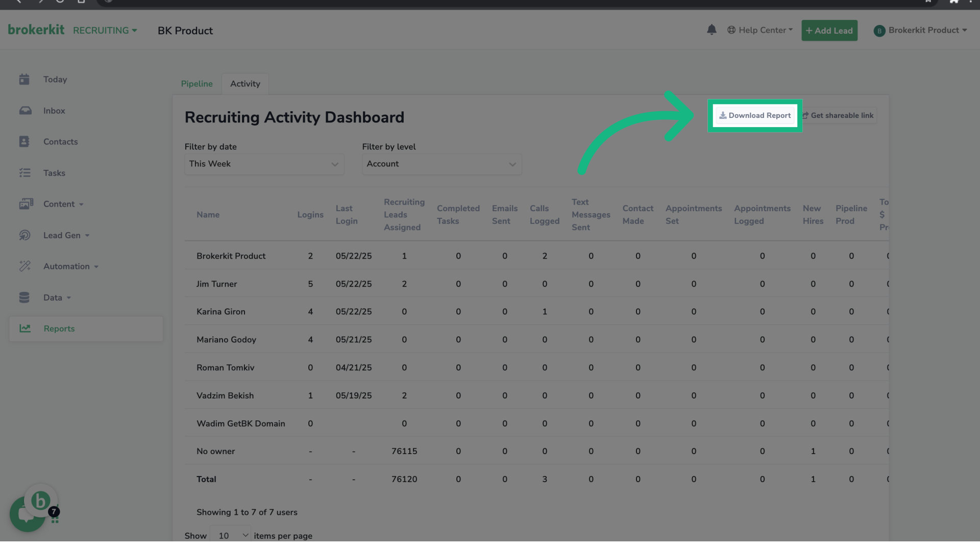
Task: Open the Brokerkit Product account menu
Action: tap(920, 31)
